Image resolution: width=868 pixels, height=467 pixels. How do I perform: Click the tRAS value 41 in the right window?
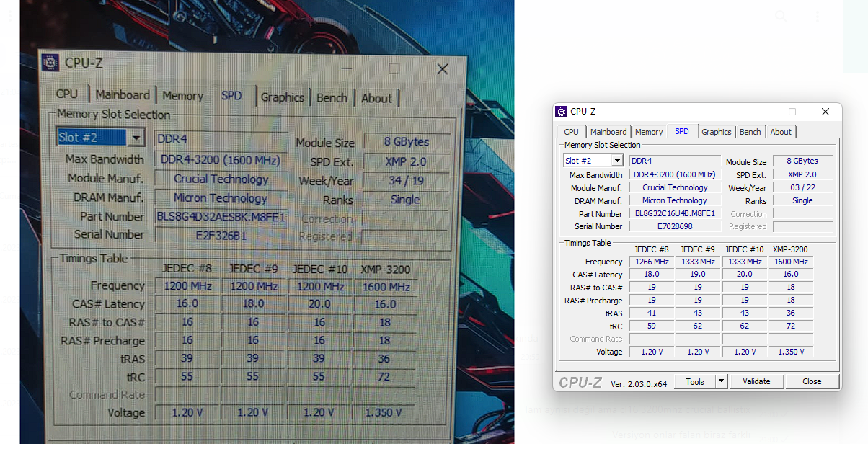(652, 313)
